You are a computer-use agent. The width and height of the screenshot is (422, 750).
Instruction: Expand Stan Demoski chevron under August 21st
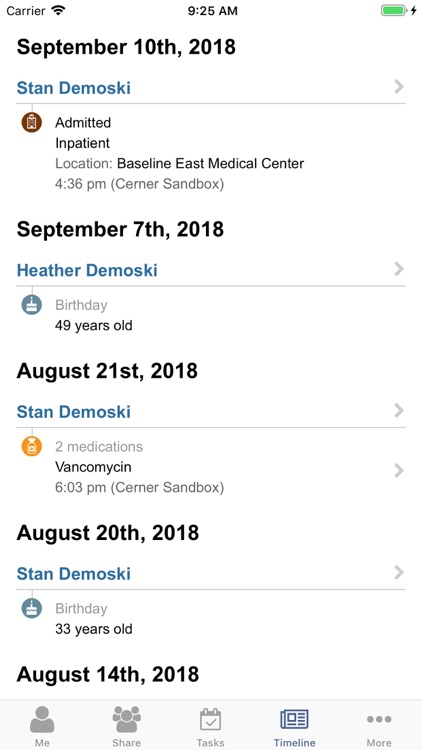point(399,411)
